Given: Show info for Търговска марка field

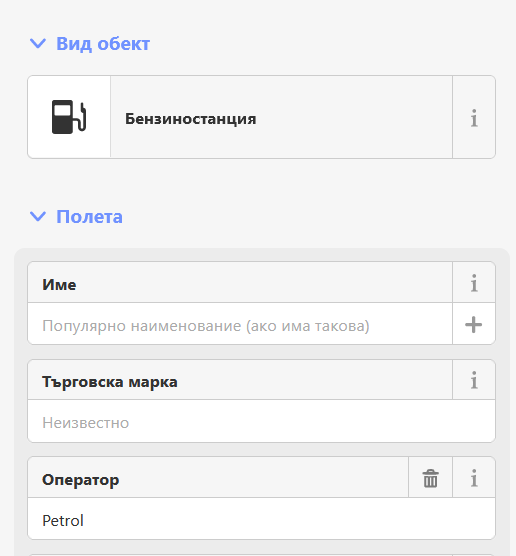Looking at the screenshot, I should (474, 380).
